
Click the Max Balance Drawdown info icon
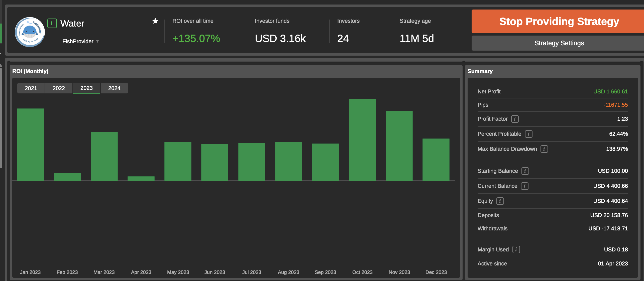544,149
